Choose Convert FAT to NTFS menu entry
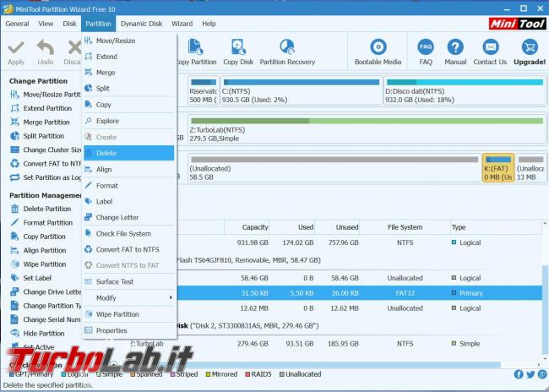The image size is (549, 392). click(129, 249)
